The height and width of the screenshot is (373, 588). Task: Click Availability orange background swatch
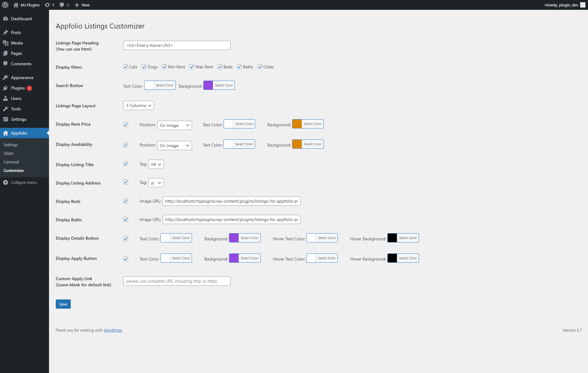[x=297, y=144]
